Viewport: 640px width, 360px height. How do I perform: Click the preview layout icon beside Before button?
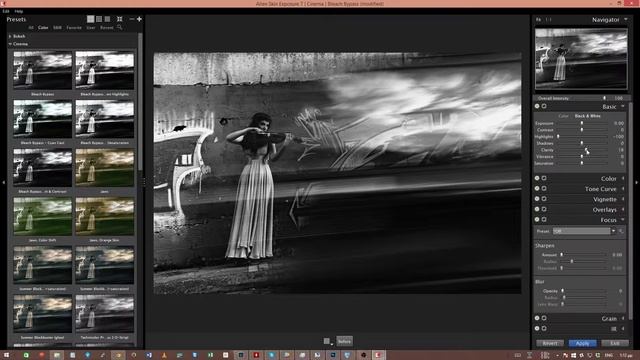(x=327, y=341)
